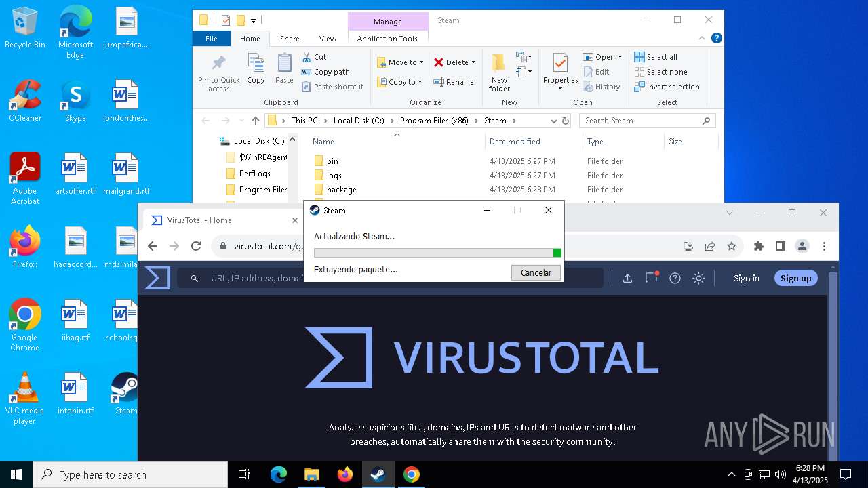Click the Sign up button

pos(795,278)
